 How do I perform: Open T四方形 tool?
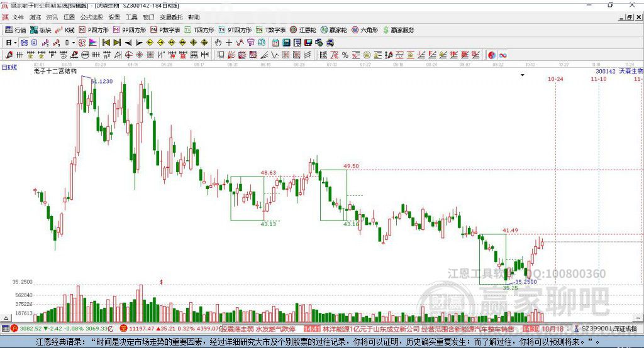[199, 30]
